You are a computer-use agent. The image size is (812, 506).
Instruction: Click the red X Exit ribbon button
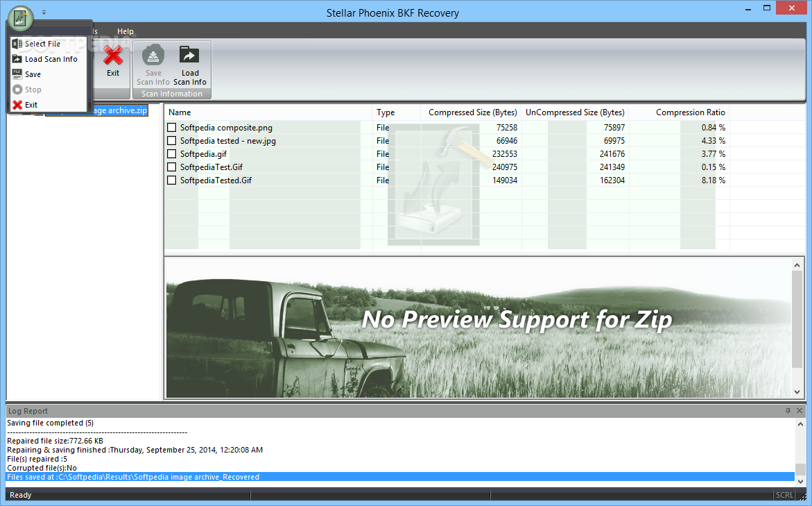point(113,61)
